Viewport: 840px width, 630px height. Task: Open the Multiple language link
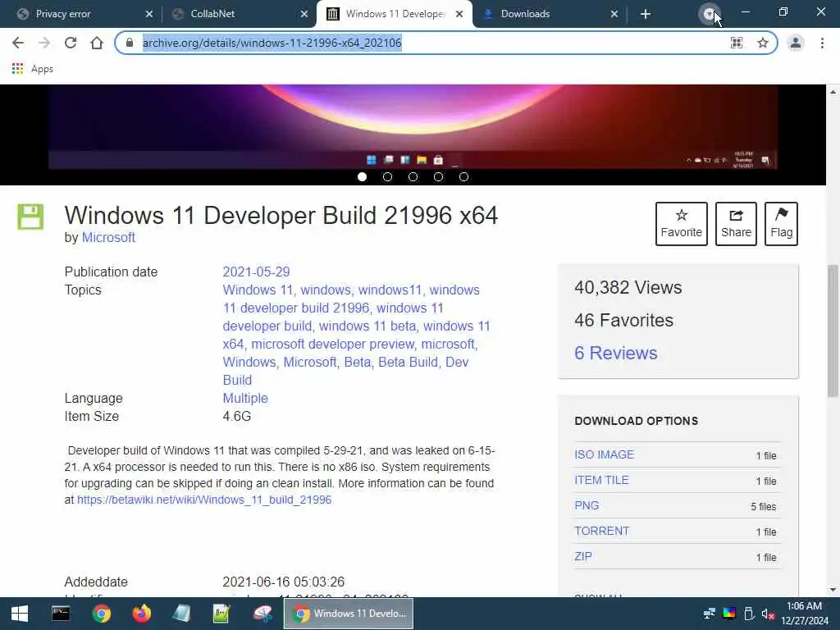245,398
